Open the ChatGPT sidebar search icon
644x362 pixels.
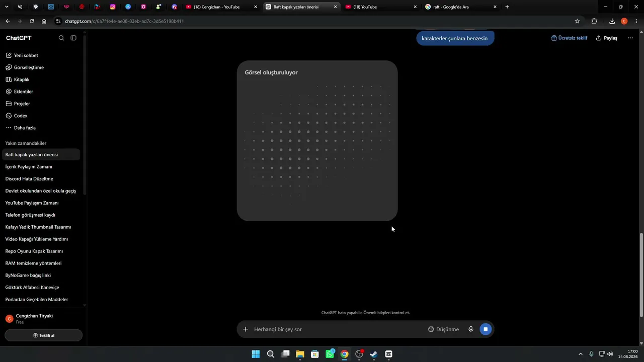(61, 38)
